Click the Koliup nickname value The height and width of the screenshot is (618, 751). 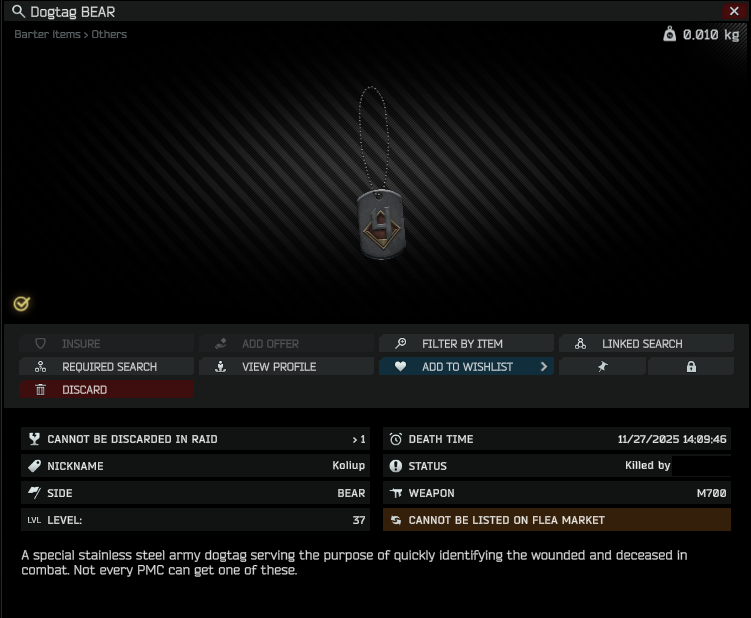tap(349, 466)
